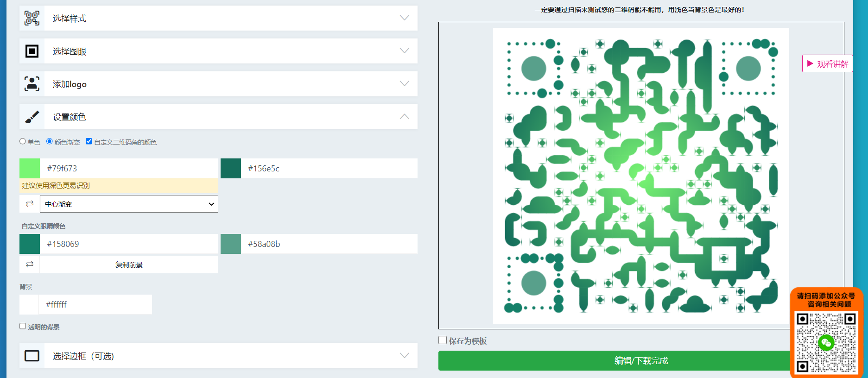Click the frame icon beside 选择边框
Viewport: 868px width, 378px height.
tap(32, 356)
